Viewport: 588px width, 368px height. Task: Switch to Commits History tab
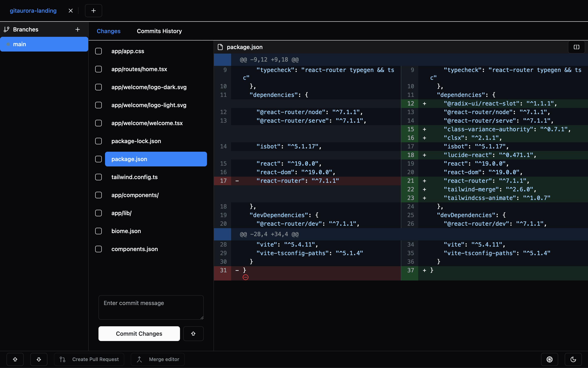159,31
